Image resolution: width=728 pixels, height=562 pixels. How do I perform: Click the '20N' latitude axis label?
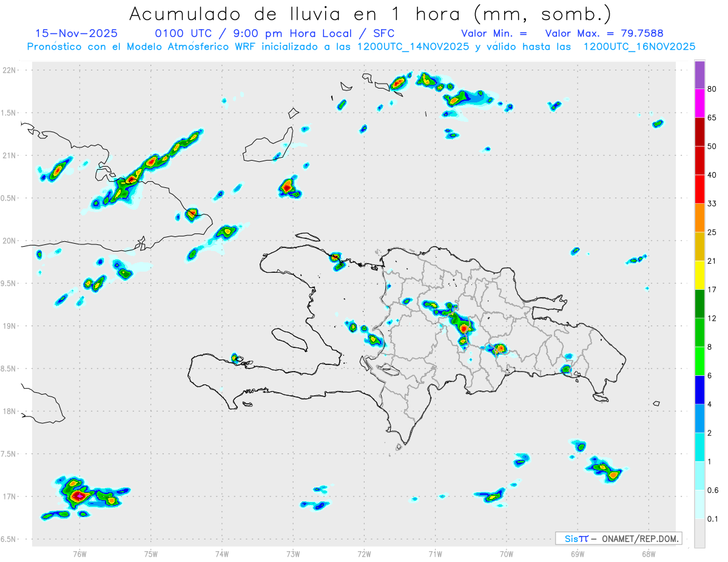9,241
